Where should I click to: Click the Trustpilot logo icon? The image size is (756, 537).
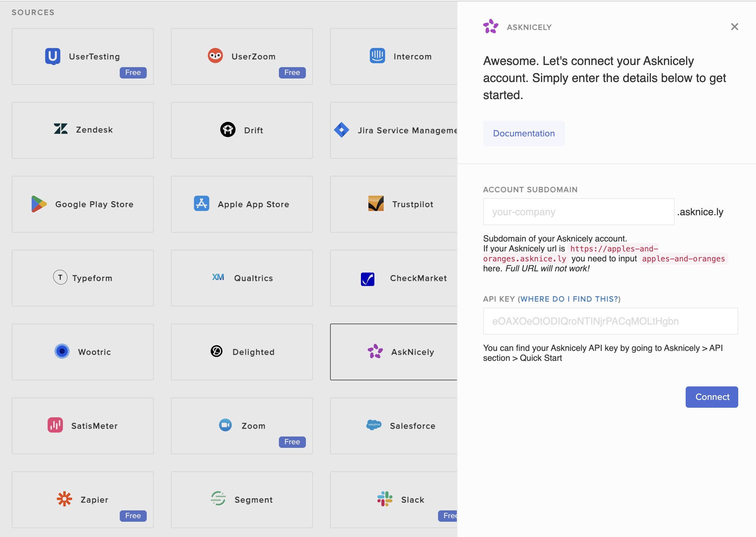coord(376,204)
